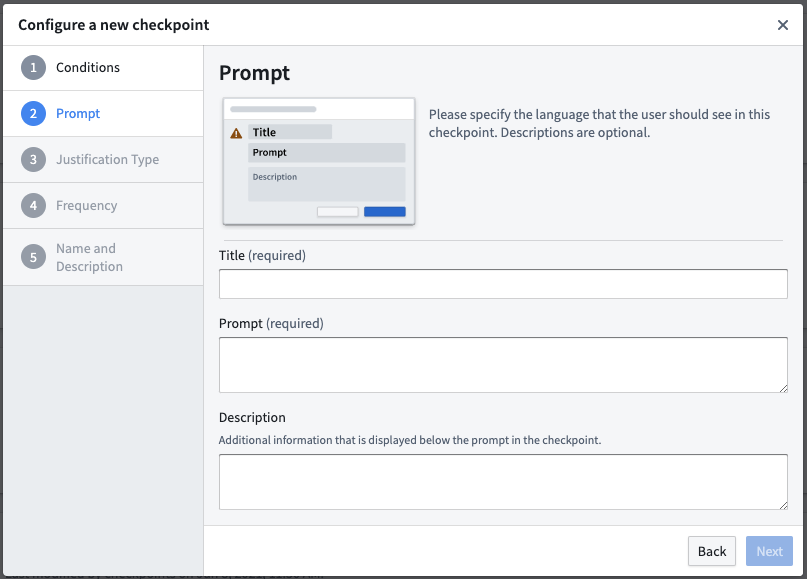807x579 pixels.
Task: Click the Title (required) label
Action: coord(262,255)
